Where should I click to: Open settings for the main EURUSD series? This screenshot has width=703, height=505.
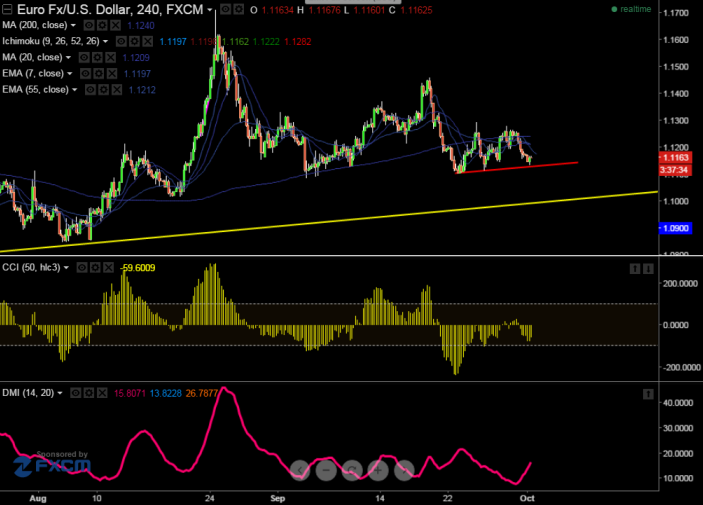pos(239,9)
